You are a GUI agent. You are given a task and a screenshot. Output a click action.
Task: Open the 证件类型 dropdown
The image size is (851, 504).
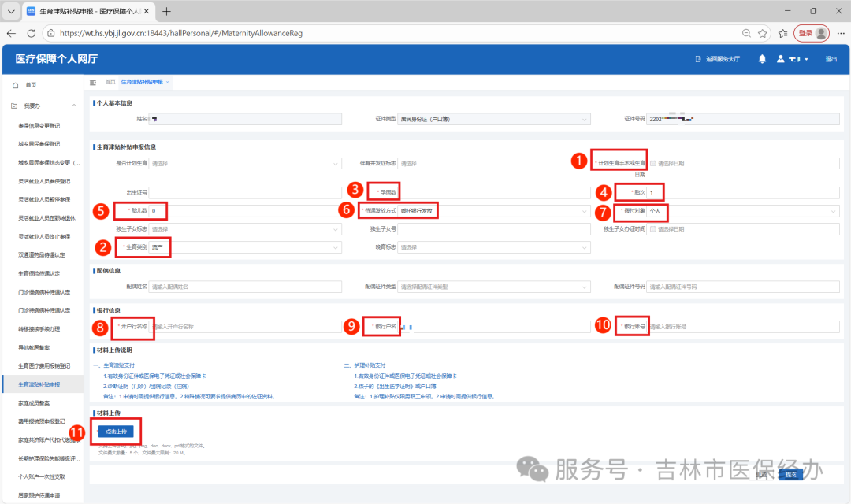click(494, 119)
